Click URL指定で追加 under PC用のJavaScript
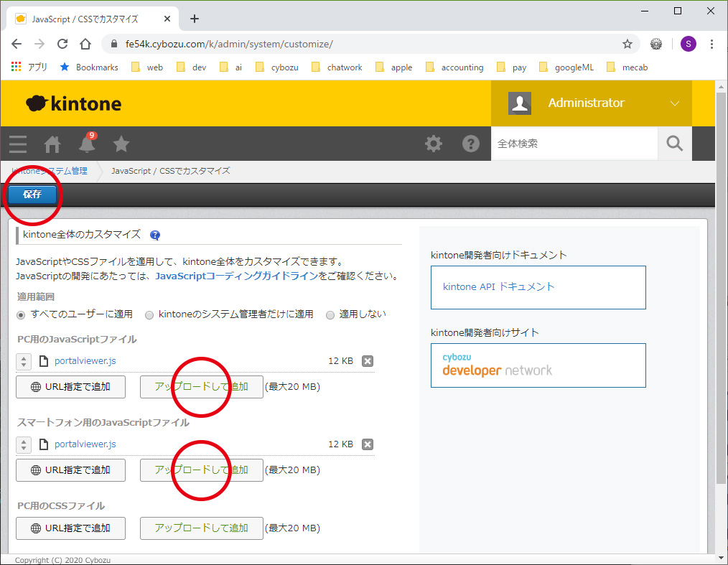The height and width of the screenshot is (565, 728). [x=70, y=387]
